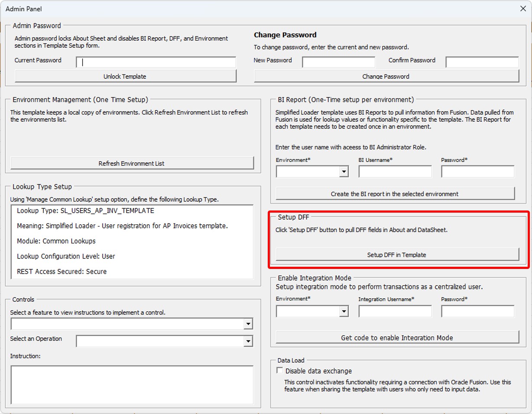The width and height of the screenshot is (532, 414).
Task: Select the Password field under Integration Mode
Action: [x=477, y=311]
